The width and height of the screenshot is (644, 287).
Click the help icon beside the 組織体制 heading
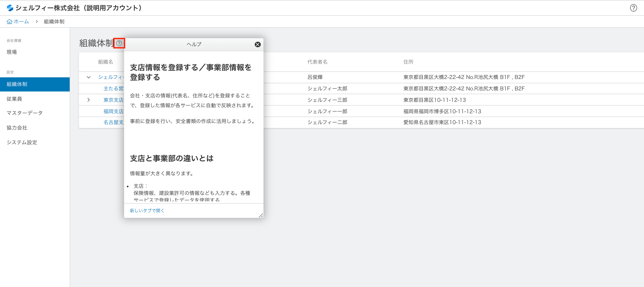tap(119, 43)
